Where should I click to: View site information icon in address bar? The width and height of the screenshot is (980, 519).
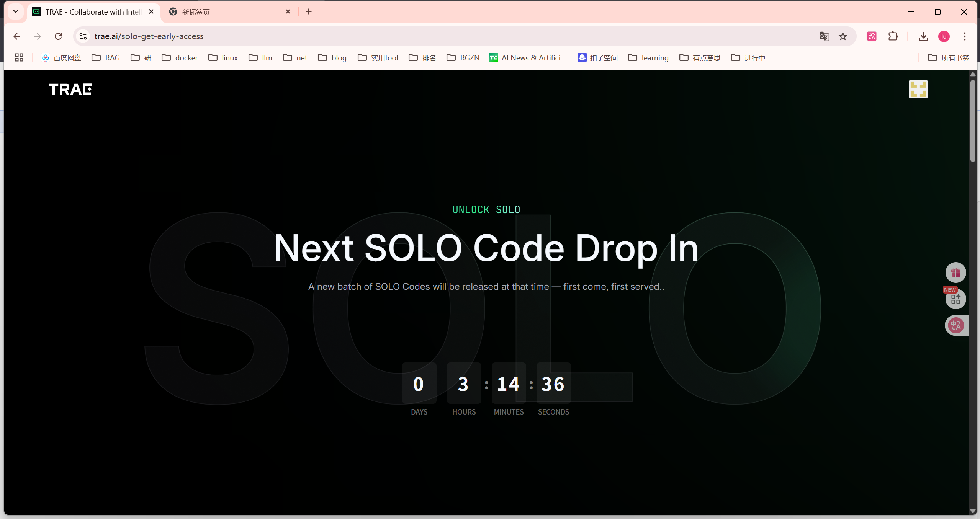83,36
